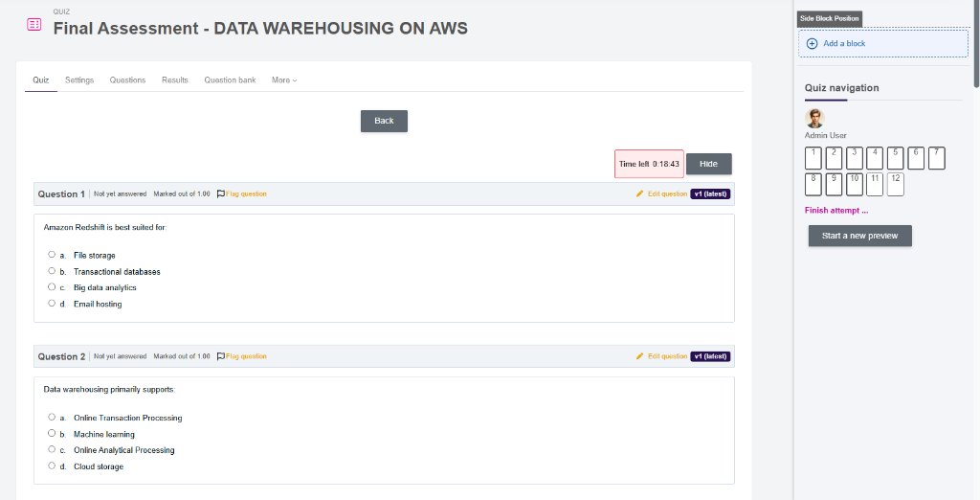The height and width of the screenshot is (500, 980).
Task: Click Flag question link on Question 1
Action: (x=246, y=194)
